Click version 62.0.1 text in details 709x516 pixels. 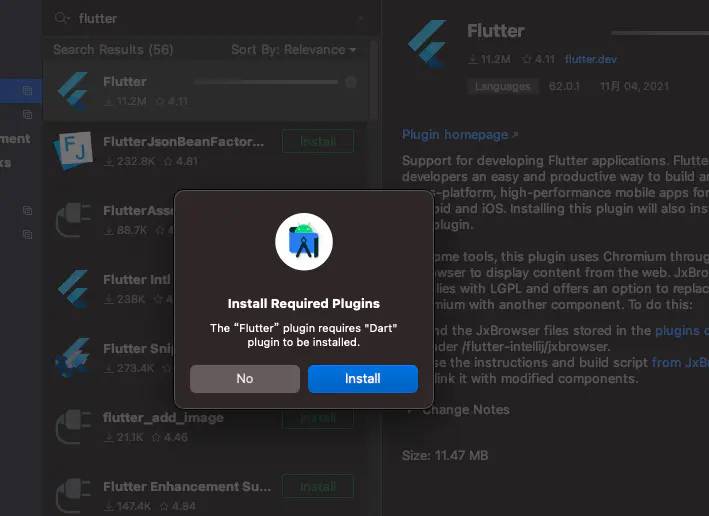(564, 86)
